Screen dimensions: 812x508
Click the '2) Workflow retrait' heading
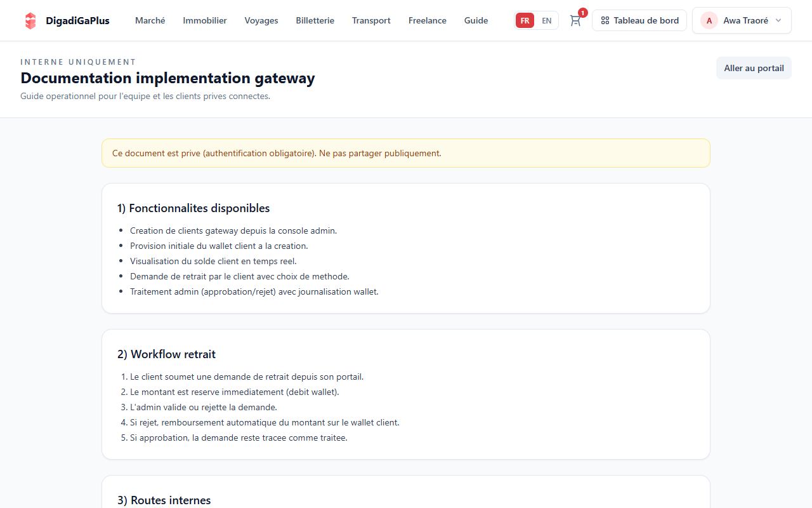[166, 354]
